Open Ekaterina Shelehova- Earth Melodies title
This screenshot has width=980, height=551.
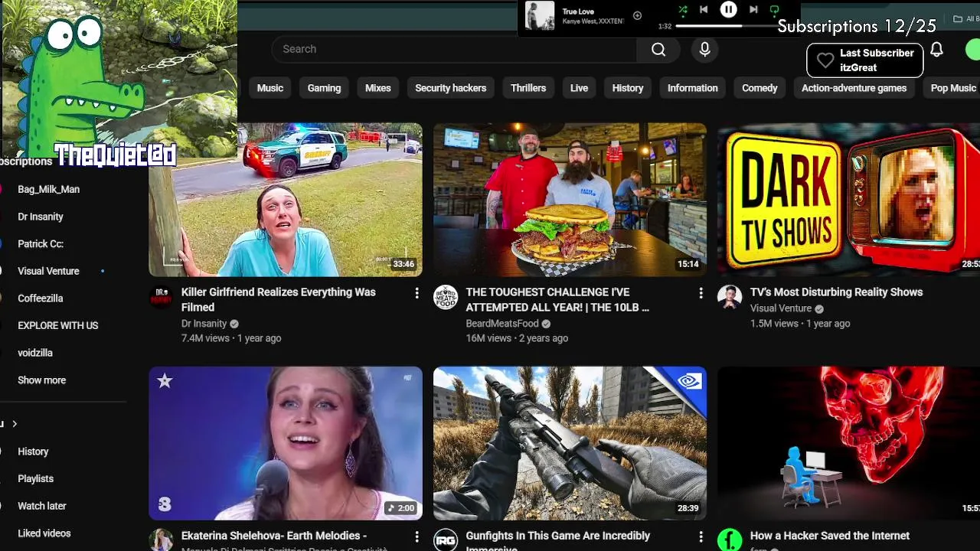pos(274,536)
